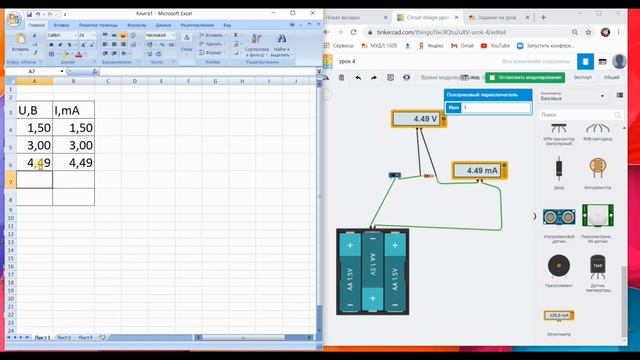Click Tinkercad undo arrow icon
This screenshot has width=640, height=360.
[358, 77]
